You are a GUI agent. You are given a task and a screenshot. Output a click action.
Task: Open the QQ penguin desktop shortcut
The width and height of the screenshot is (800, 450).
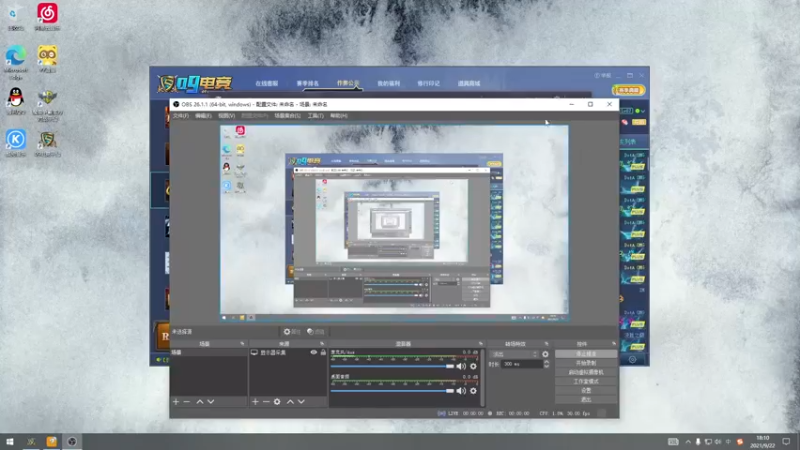[16, 101]
